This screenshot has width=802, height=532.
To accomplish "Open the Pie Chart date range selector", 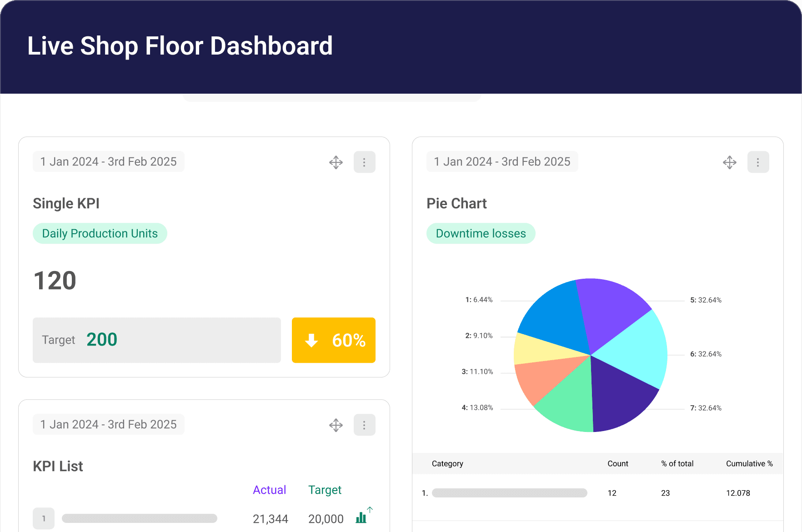I will [502, 162].
